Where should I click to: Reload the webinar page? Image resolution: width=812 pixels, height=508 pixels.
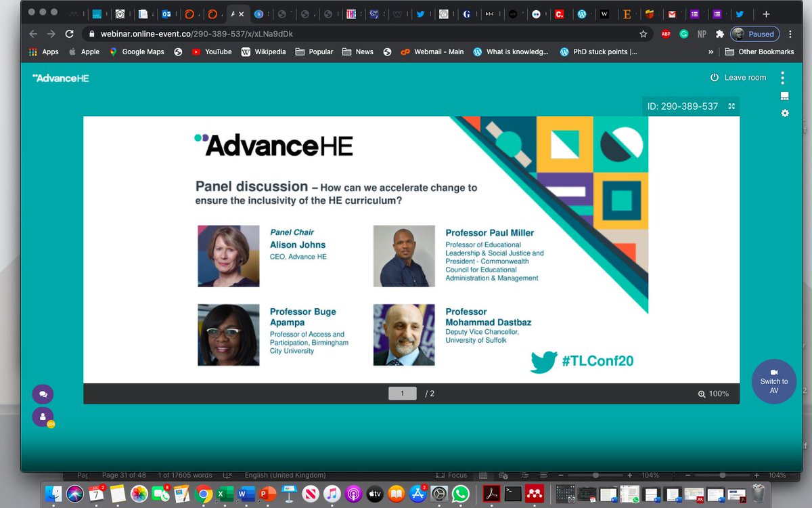(x=69, y=33)
